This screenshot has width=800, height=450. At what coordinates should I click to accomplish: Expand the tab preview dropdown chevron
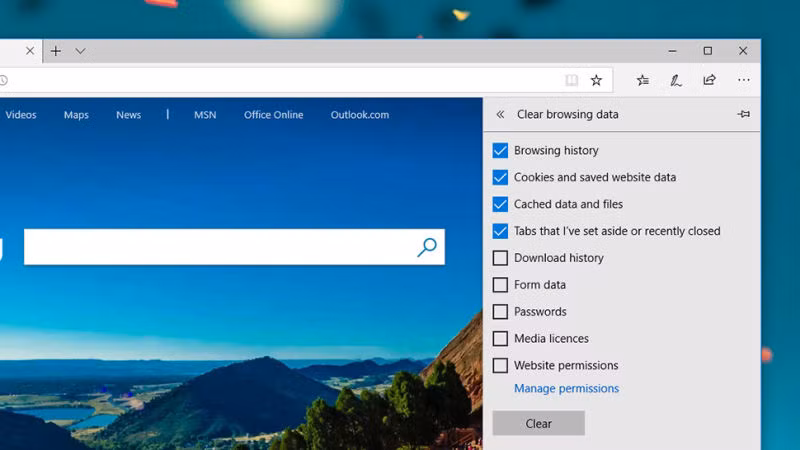[81, 51]
